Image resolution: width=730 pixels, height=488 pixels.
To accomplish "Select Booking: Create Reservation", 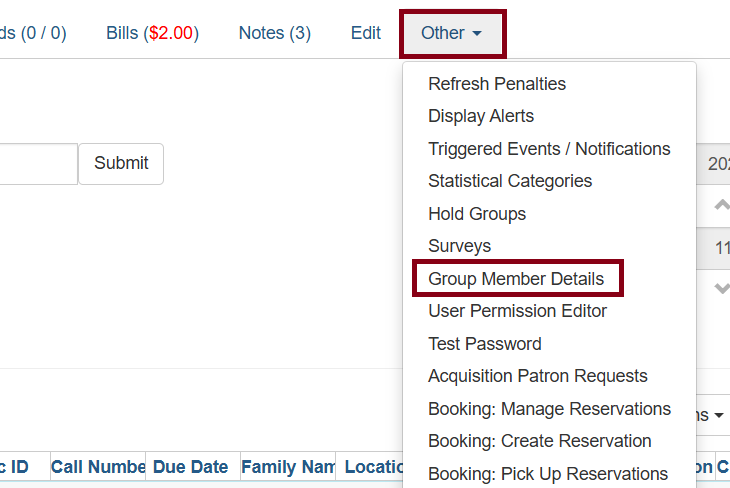I will click(x=540, y=441).
